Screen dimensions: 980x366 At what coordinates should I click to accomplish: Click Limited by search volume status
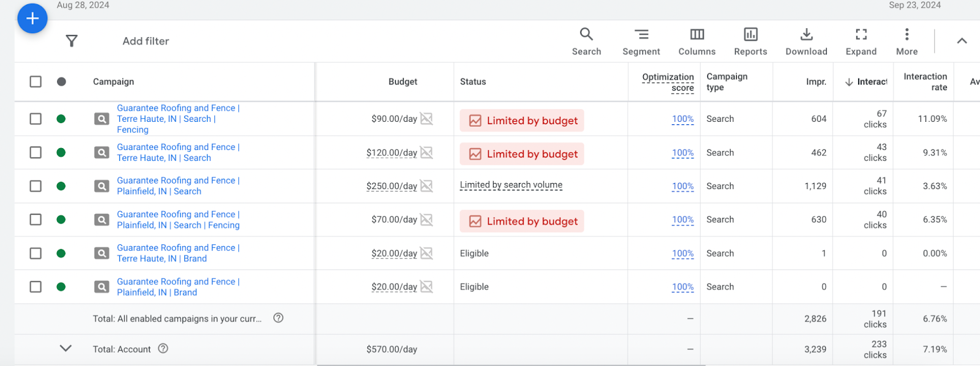[511, 185]
